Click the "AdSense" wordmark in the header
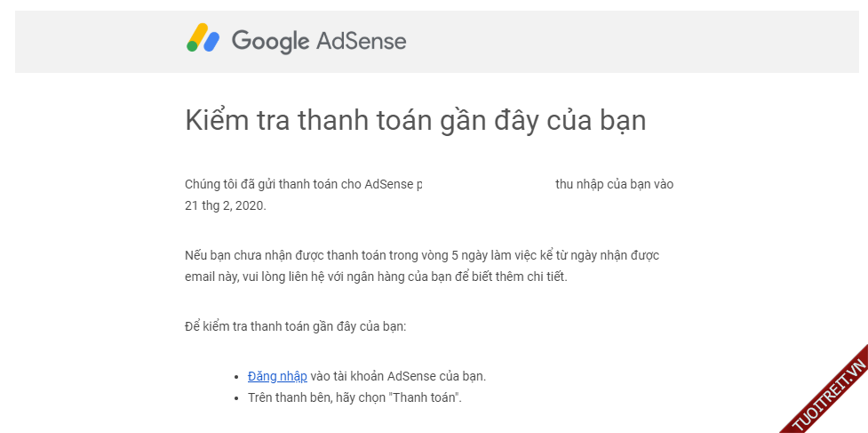The width and height of the screenshot is (868, 433). (x=360, y=41)
